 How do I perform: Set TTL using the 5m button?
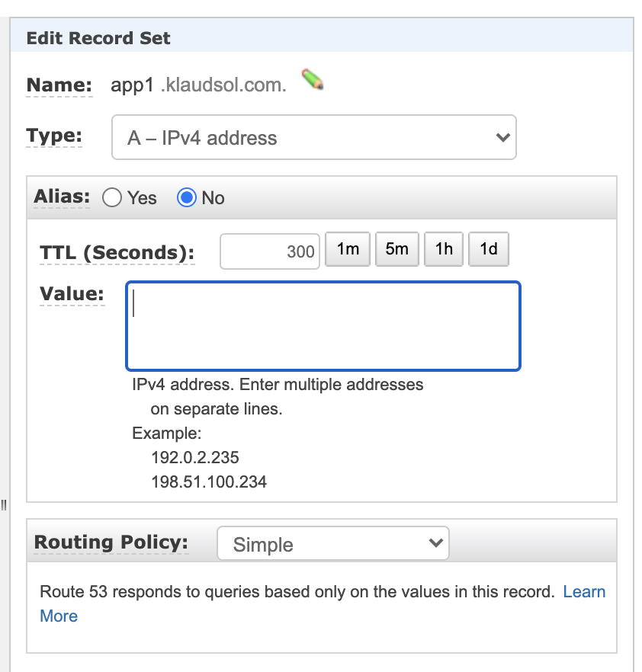pos(397,249)
